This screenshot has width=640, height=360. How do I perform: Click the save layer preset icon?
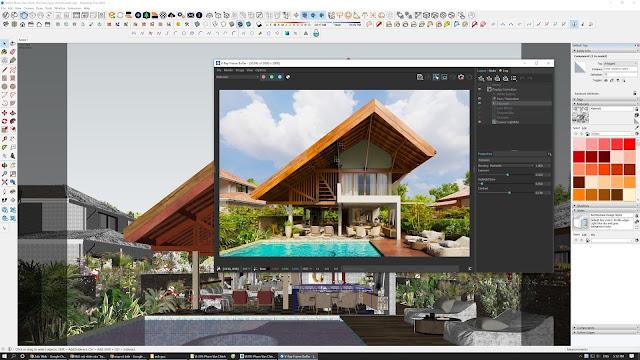coord(497,78)
